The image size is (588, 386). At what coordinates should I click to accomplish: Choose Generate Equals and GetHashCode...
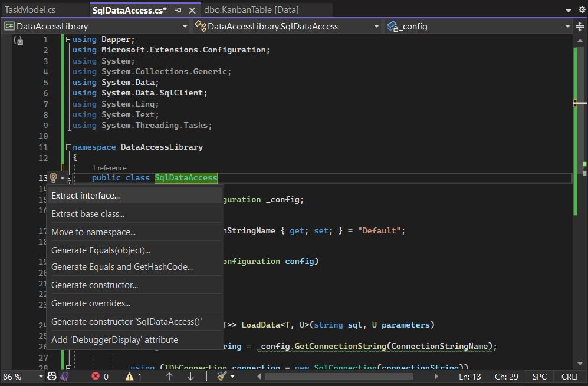tap(136, 267)
